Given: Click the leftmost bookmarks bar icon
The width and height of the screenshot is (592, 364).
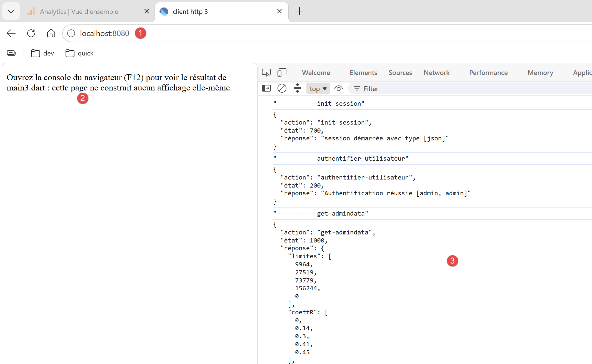Looking at the screenshot, I should pos(11,53).
